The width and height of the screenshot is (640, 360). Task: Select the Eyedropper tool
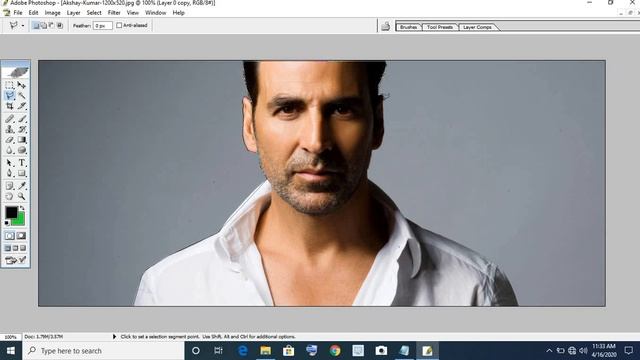pyautogui.click(x=22, y=186)
